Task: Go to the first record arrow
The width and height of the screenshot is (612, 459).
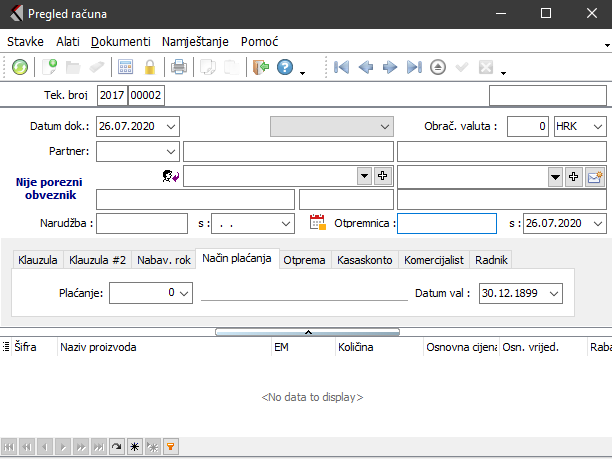Action: pos(341,68)
